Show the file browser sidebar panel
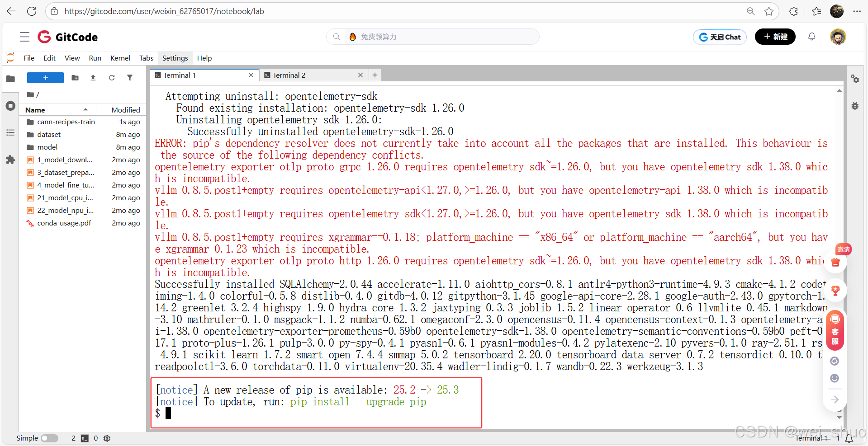This screenshot has height=446, width=868. [x=10, y=79]
